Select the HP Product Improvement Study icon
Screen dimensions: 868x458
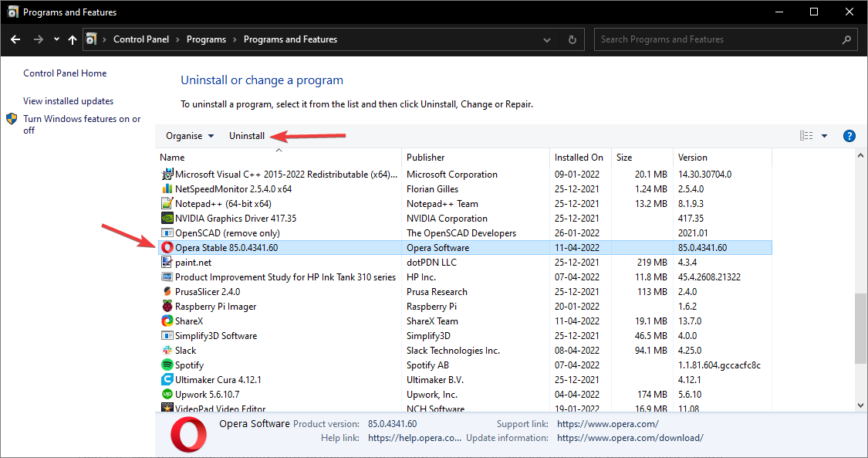tap(167, 277)
